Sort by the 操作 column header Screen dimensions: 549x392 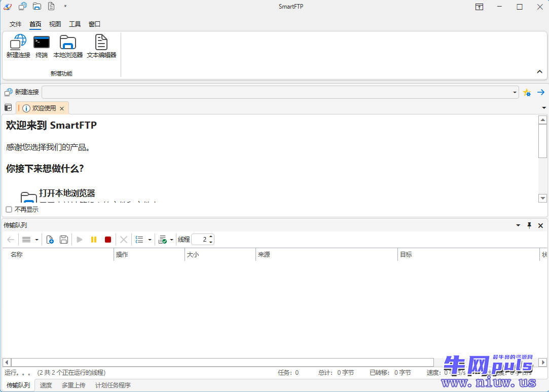tap(150, 255)
